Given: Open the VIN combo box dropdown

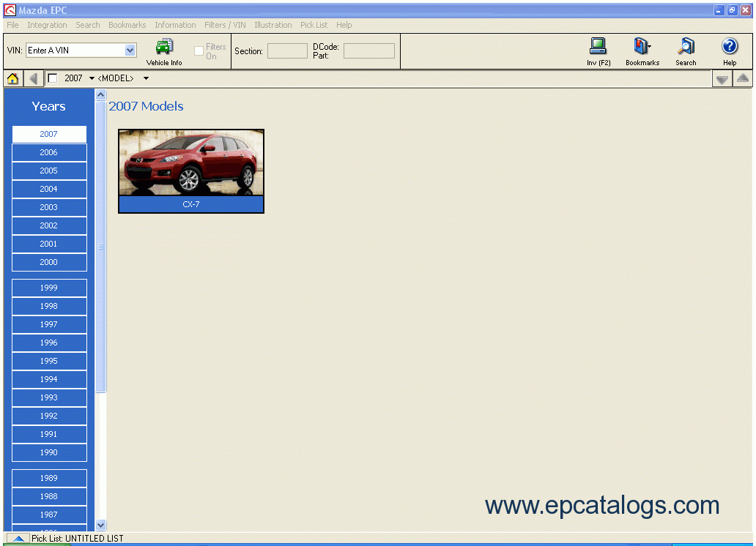Looking at the screenshot, I should tap(130, 50).
